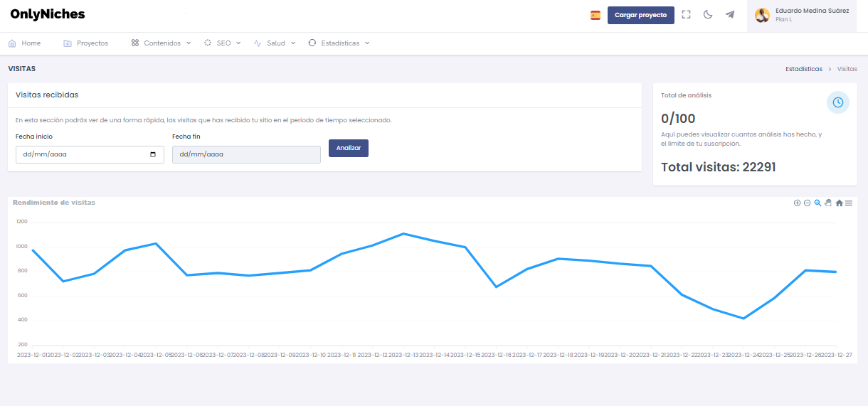The width and height of the screenshot is (868, 406).
Task: Toggle fullscreen mode icon
Action: point(686,15)
